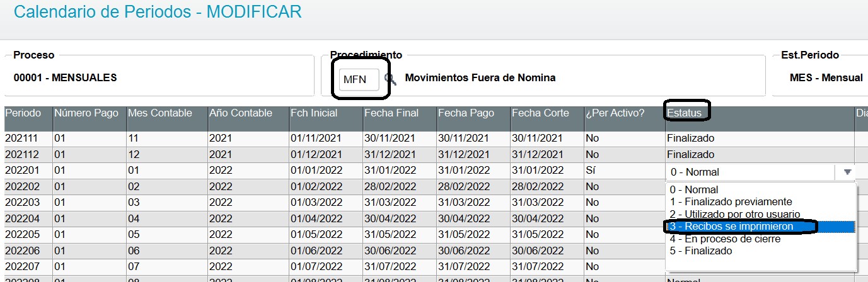Select period cell 202204
Image resolution: width=868 pixels, height=282 pixels.
(28, 218)
